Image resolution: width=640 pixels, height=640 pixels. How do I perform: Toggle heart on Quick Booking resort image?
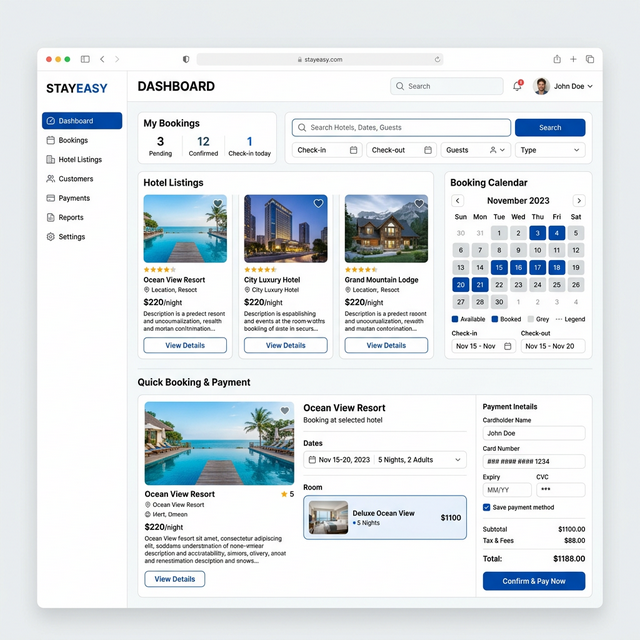pos(285,411)
